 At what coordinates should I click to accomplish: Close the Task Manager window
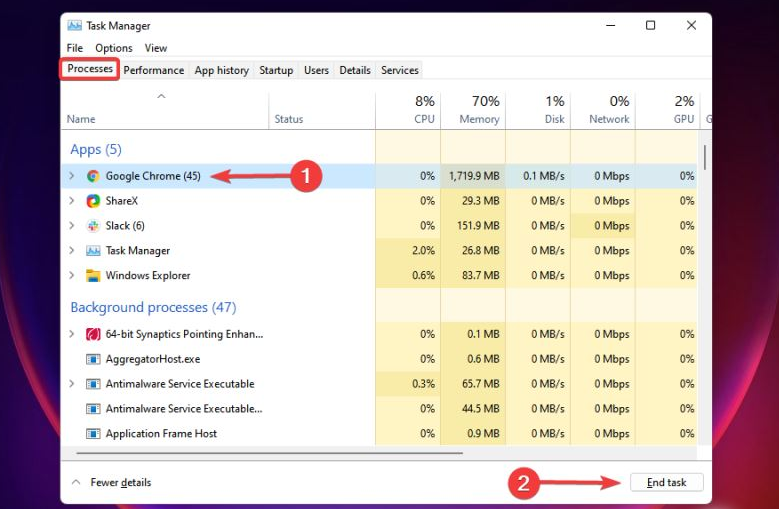coord(691,25)
